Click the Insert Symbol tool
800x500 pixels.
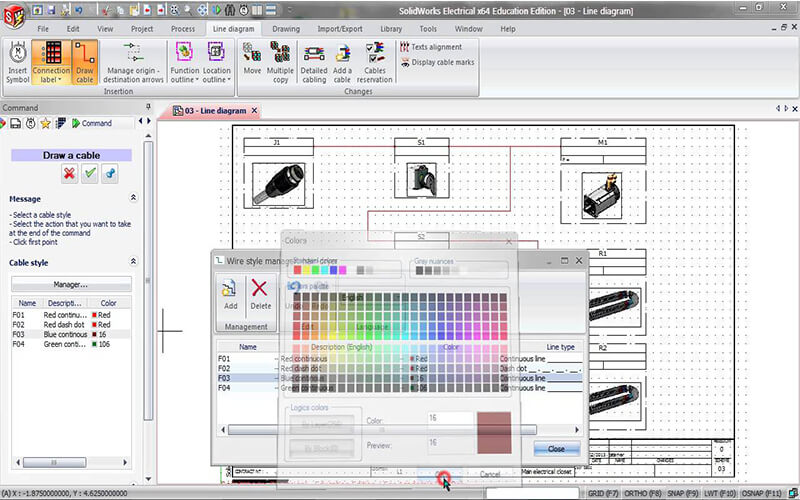coord(17,62)
